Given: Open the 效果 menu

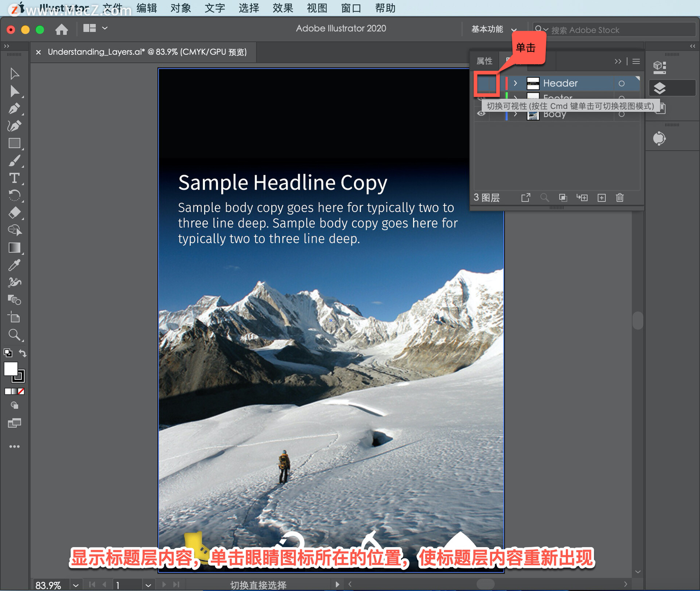Looking at the screenshot, I should 283,8.
